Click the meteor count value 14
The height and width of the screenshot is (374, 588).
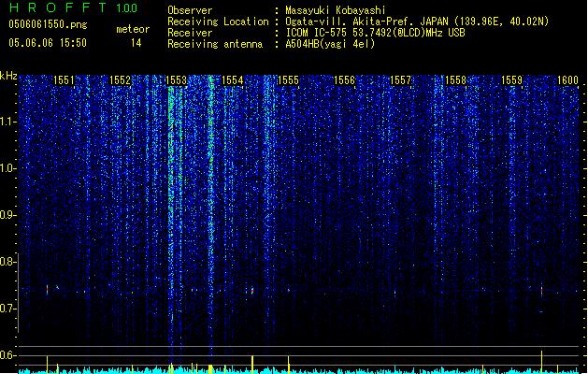pyautogui.click(x=136, y=43)
